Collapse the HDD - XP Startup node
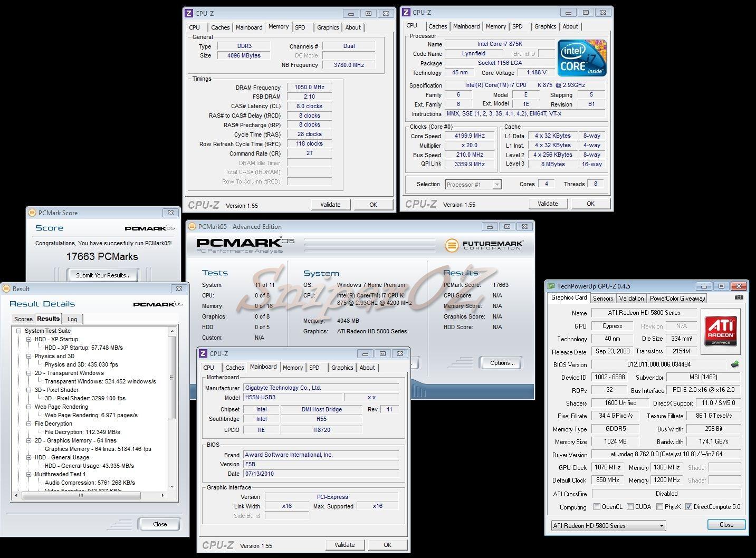The height and width of the screenshot is (558, 756). (29, 340)
